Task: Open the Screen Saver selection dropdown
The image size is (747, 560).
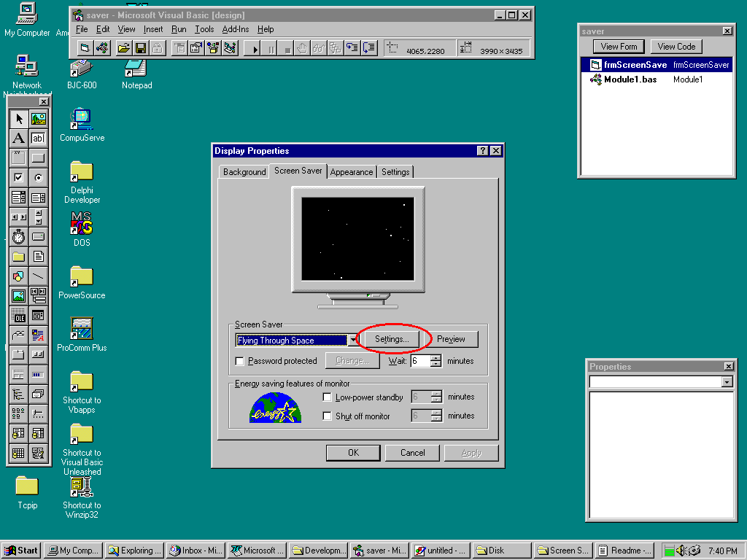Action: 353,341
